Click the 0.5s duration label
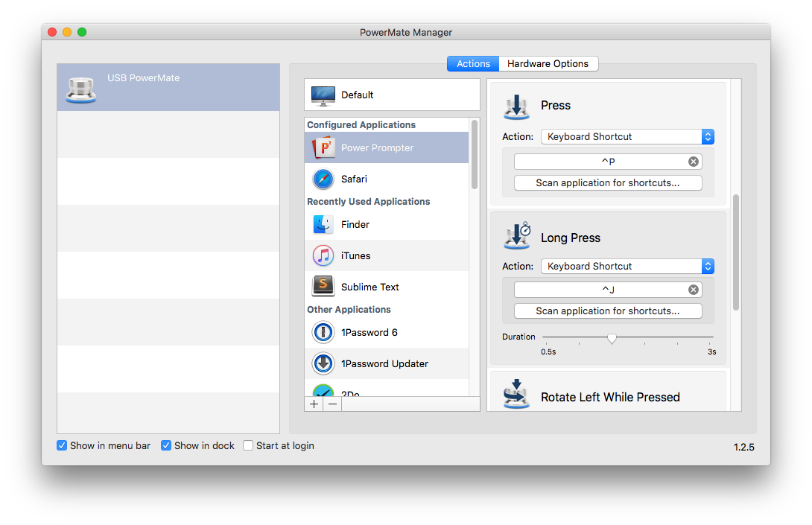The width and height of the screenshot is (812, 525). point(548,351)
